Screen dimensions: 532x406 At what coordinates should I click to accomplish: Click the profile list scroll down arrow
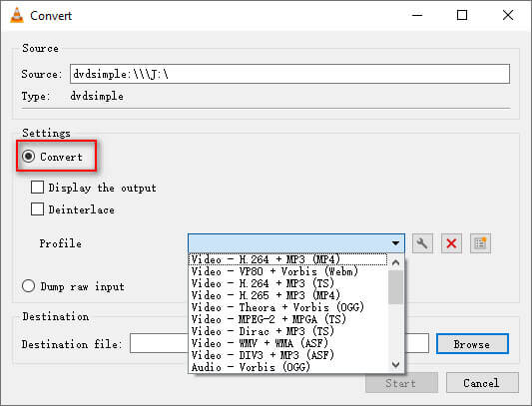(395, 365)
